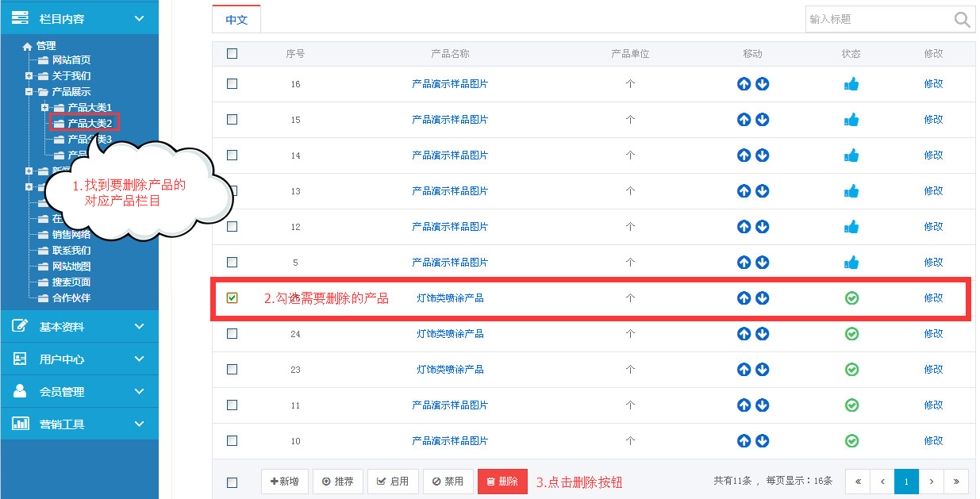Click move-up arrow for row 16
This screenshot has height=499, width=980.
coord(744,84)
